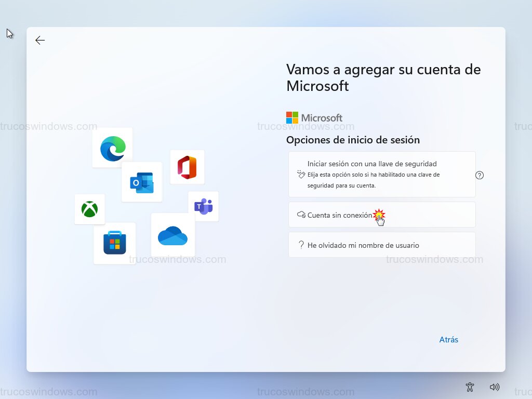Open the Microsoft Store icon
The width and height of the screenshot is (532, 399).
[114, 243]
